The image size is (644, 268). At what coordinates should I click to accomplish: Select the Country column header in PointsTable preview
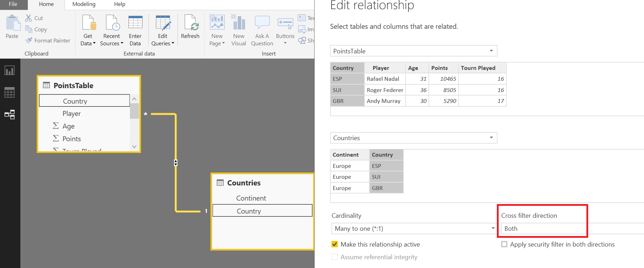tap(347, 68)
